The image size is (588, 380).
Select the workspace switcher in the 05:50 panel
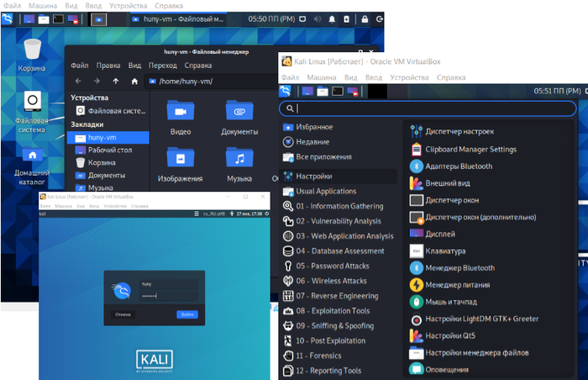98,19
